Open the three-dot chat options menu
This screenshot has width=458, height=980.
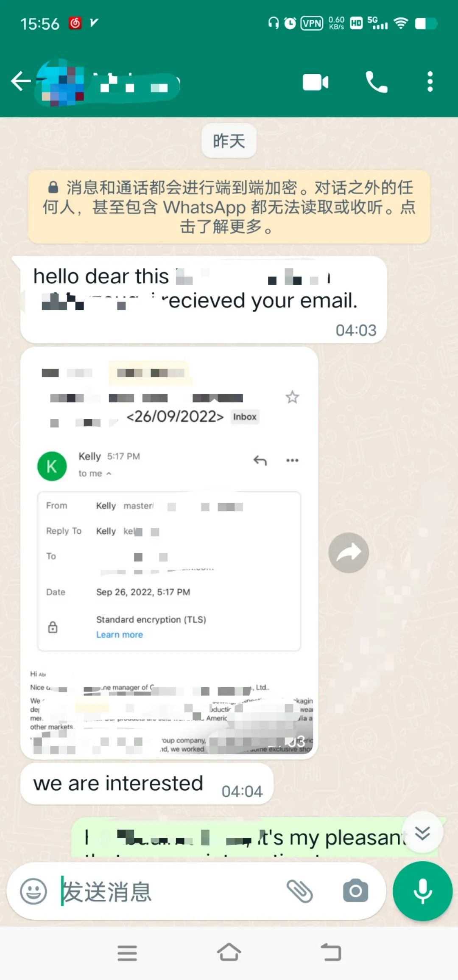click(430, 82)
